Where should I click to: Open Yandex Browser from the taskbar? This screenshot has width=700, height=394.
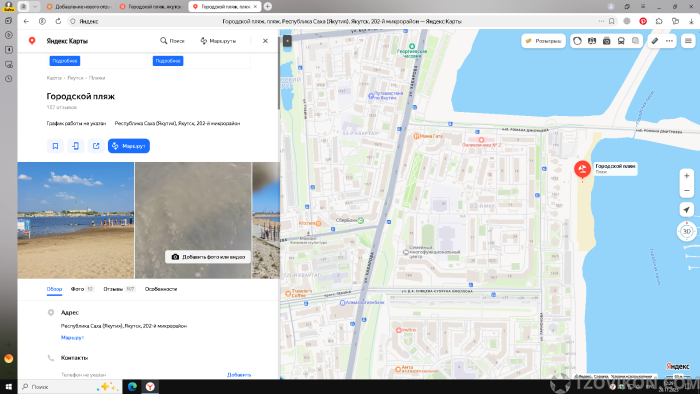pyautogui.click(x=150, y=387)
